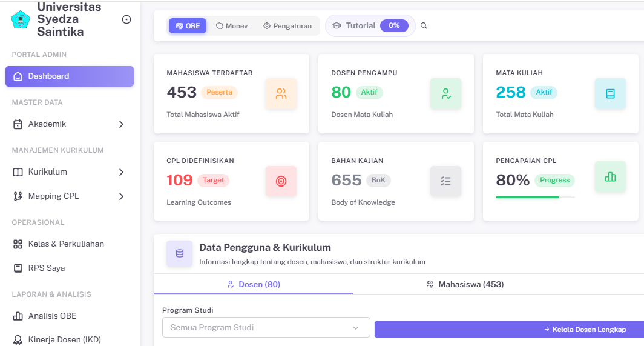Click the Data Pengguna database icon
Viewport: 644px width, 346px height.
pyautogui.click(x=180, y=253)
